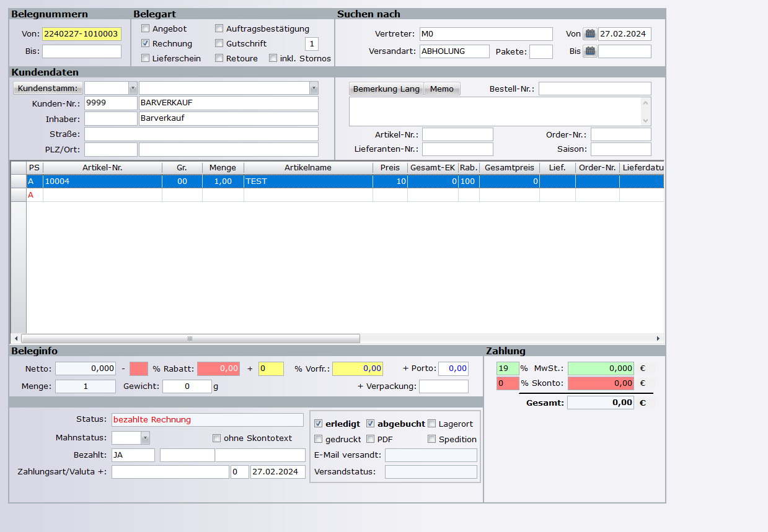The image size is (768, 532).
Task: Toggle inkl. Stornos option
Action: 273,58
